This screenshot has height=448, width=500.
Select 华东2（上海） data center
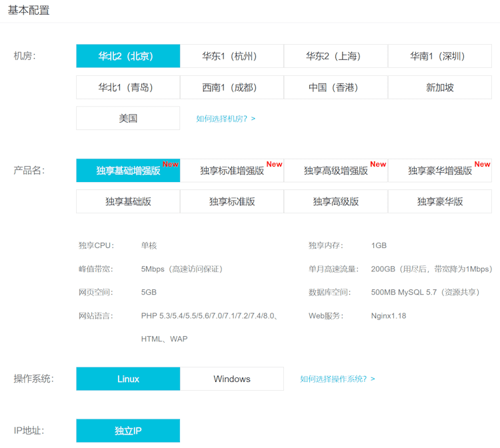pyautogui.click(x=336, y=56)
